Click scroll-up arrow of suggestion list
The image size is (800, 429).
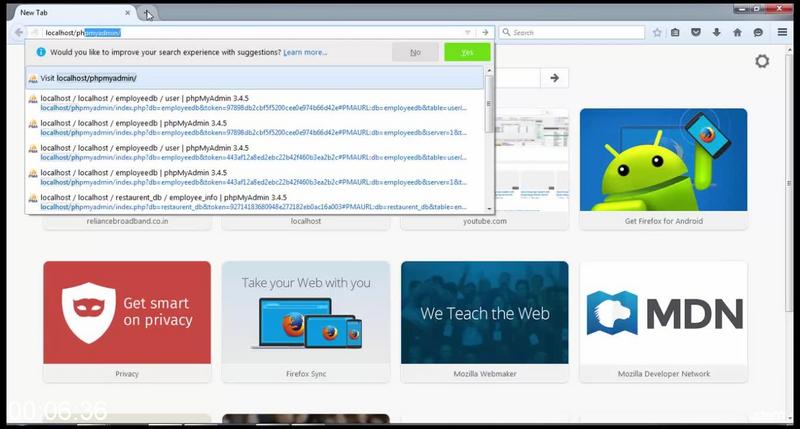[489, 70]
